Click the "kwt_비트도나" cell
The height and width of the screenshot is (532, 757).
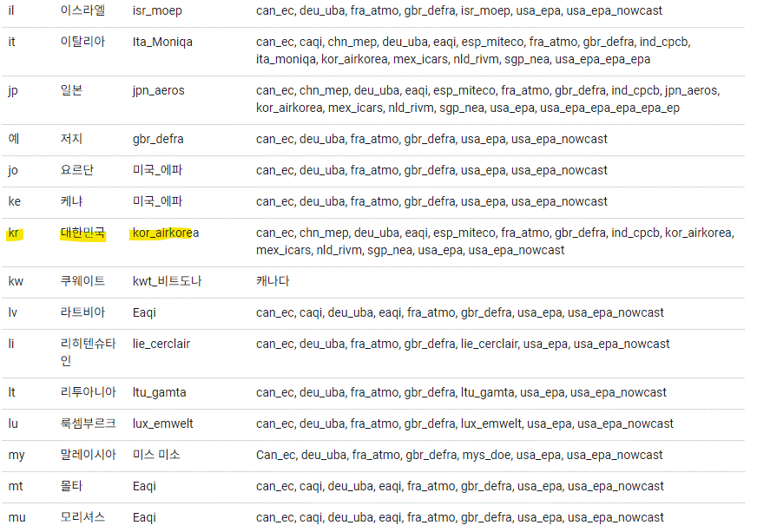pyautogui.click(x=167, y=281)
